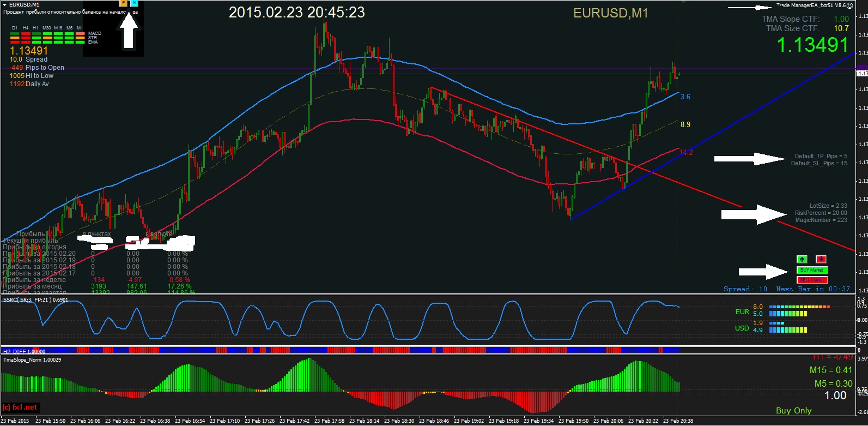Click the M5 = 0.30 slope readout
The width and height of the screenshot is (868, 426).
coord(834,384)
